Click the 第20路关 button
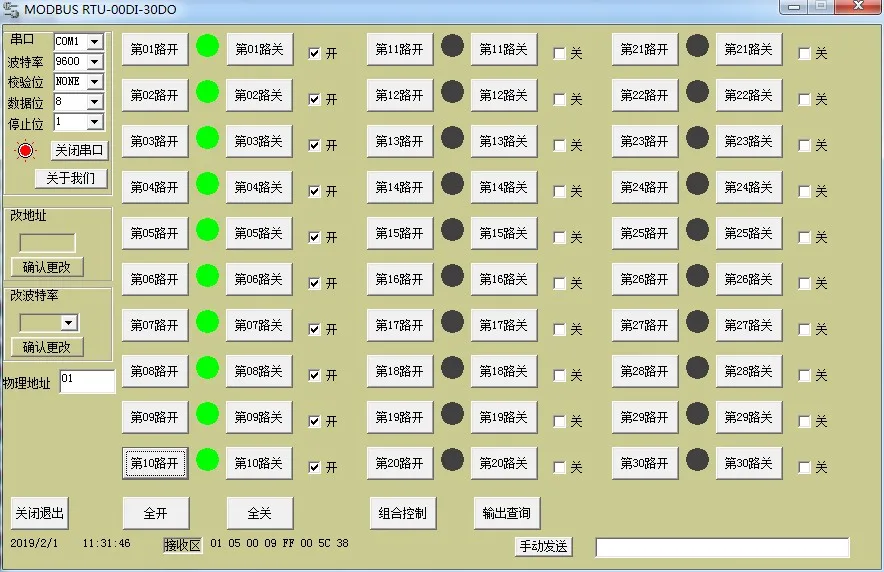 (x=504, y=463)
